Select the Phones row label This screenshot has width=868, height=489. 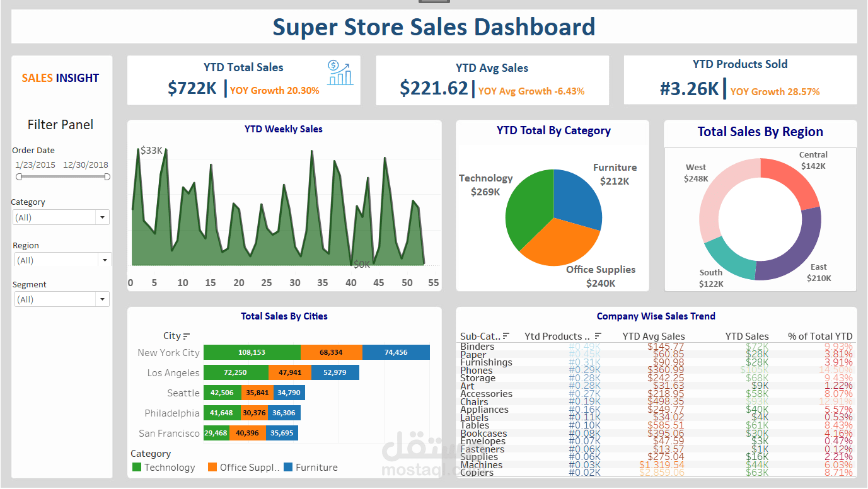(477, 371)
